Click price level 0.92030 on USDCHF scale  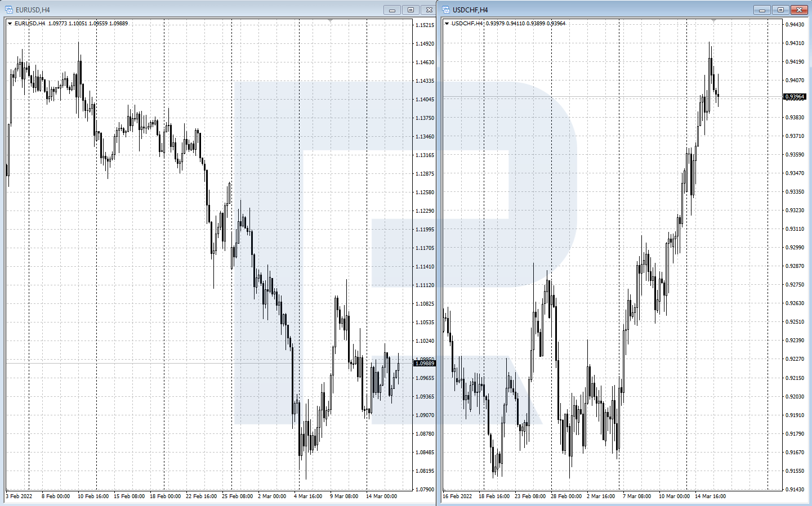click(x=795, y=397)
